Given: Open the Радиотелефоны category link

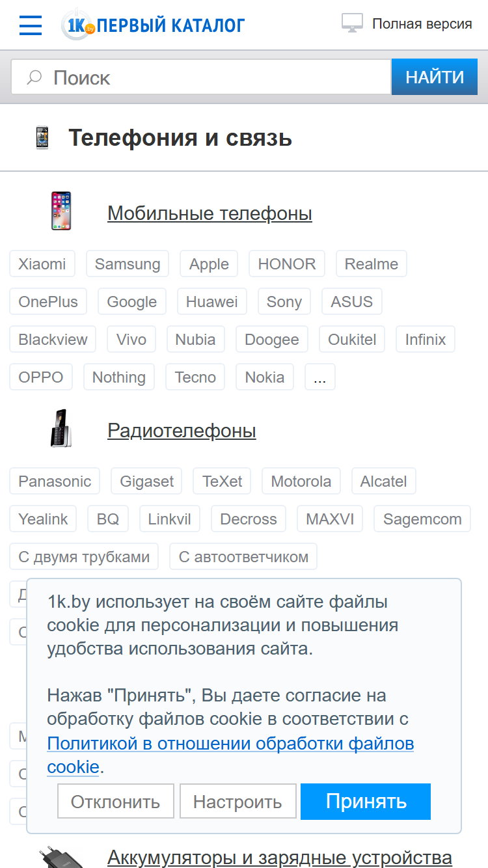Looking at the screenshot, I should pos(182,430).
